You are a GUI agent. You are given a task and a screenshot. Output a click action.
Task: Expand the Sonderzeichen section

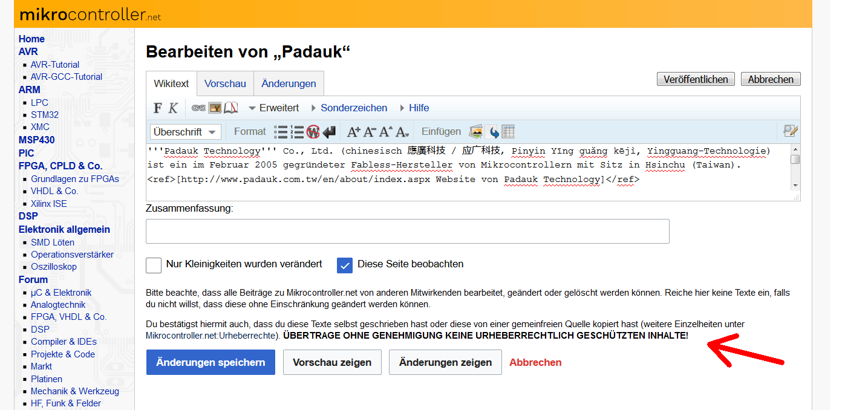[349, 108]
